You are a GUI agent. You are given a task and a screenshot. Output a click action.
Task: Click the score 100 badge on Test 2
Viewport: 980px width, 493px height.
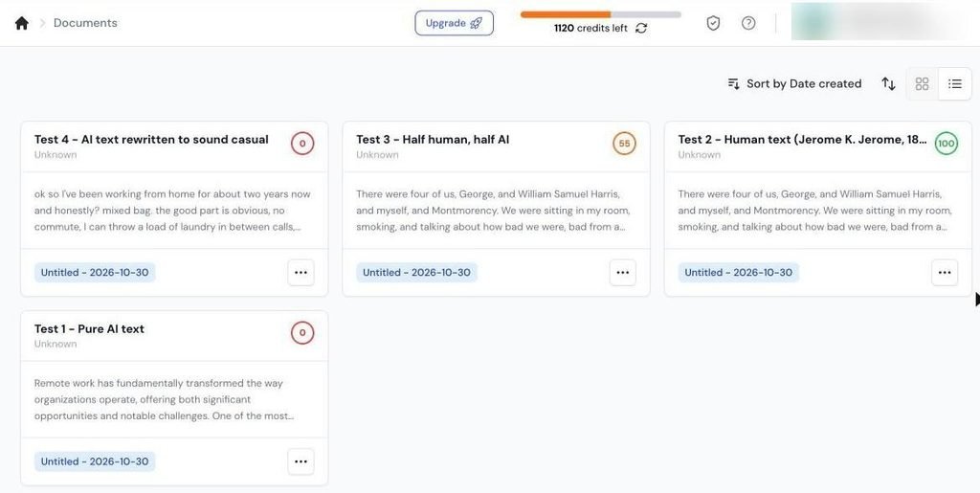tap(947, 144)
